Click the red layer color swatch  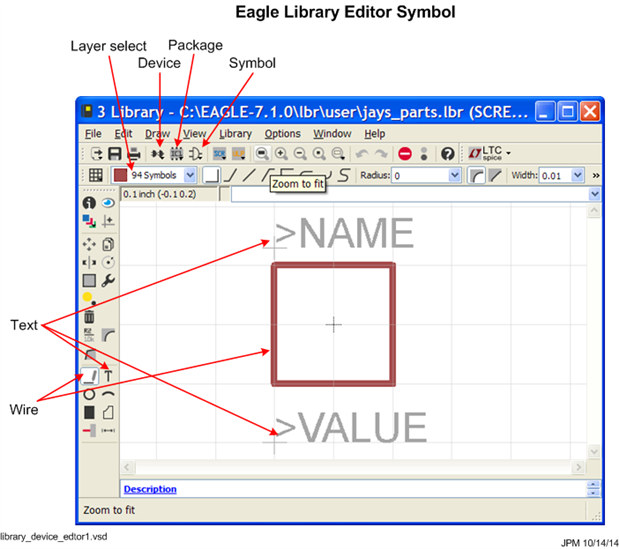(120, 175)
